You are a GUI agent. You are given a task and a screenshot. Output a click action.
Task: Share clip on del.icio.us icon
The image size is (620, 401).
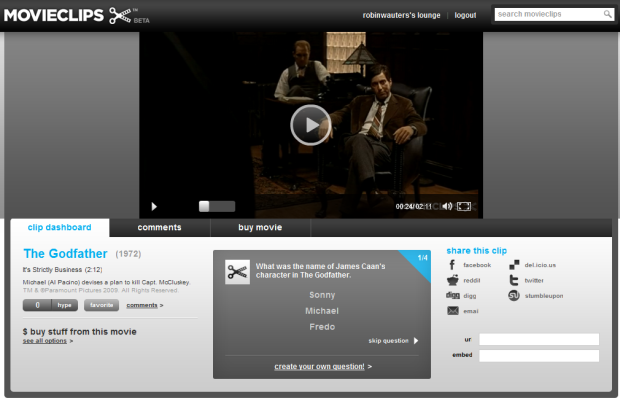click(x=514, y=265)
